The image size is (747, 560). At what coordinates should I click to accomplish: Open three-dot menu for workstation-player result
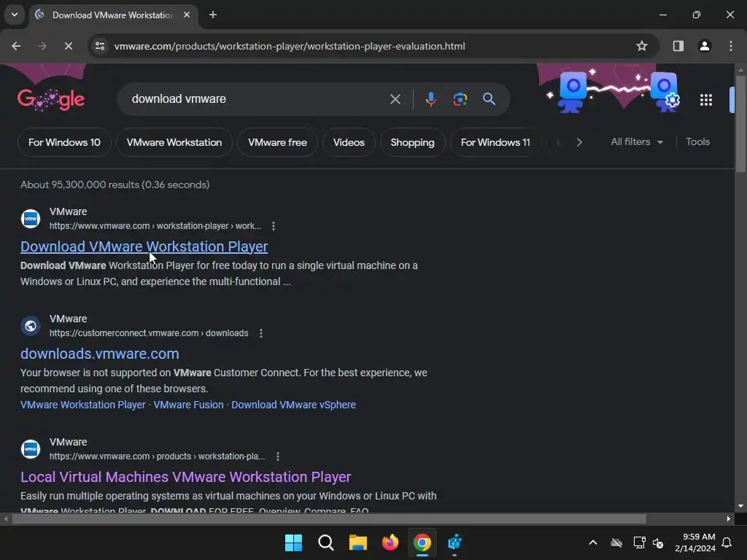click(x=274, y=226)
